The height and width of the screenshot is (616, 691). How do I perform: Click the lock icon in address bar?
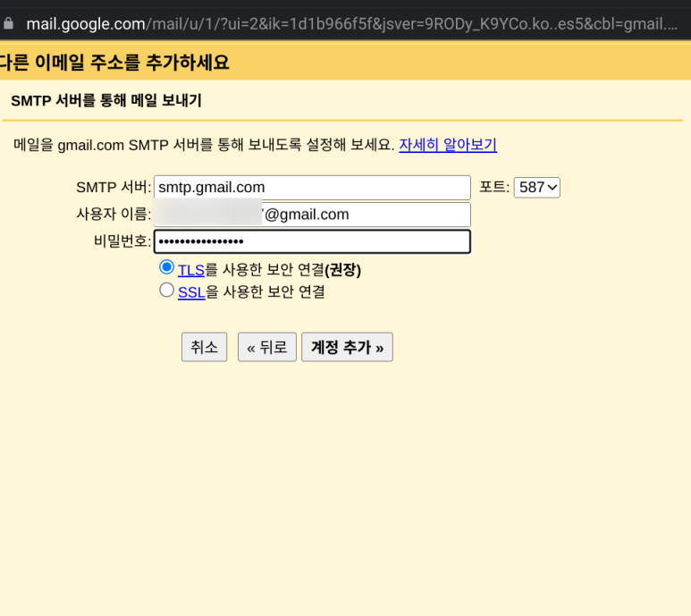click(8, 23)
